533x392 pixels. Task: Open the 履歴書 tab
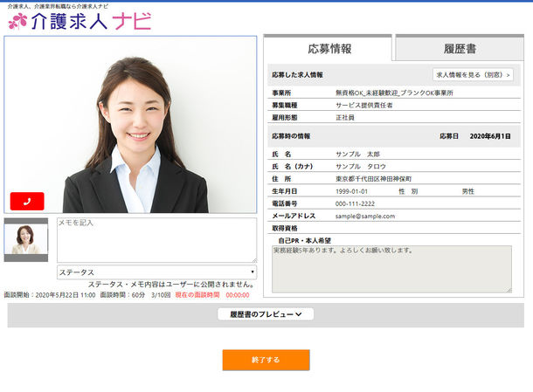pos(459,49)
